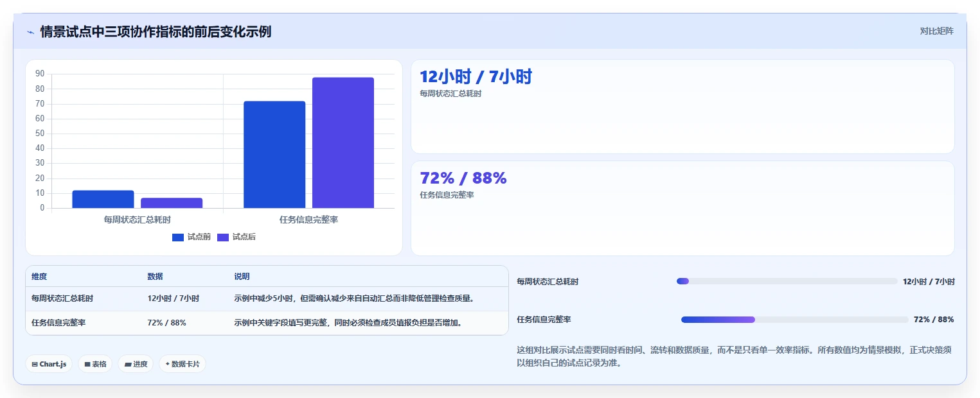
Task: Click the 12小时 / 7小时 progress value
Action: pos(929,282)
